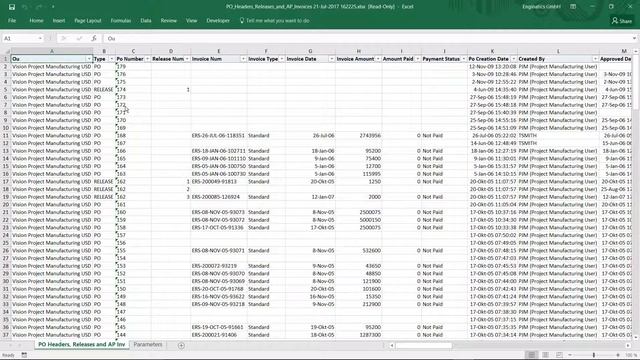Select column K header
Screen dimensions: 640x360
click(x=492, y=51)
